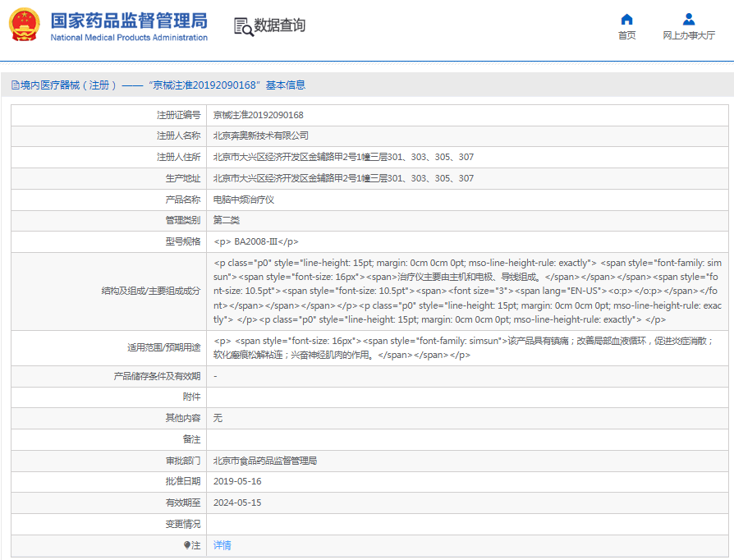
Task: Click the 首页 home label
Action: point(626,35)
